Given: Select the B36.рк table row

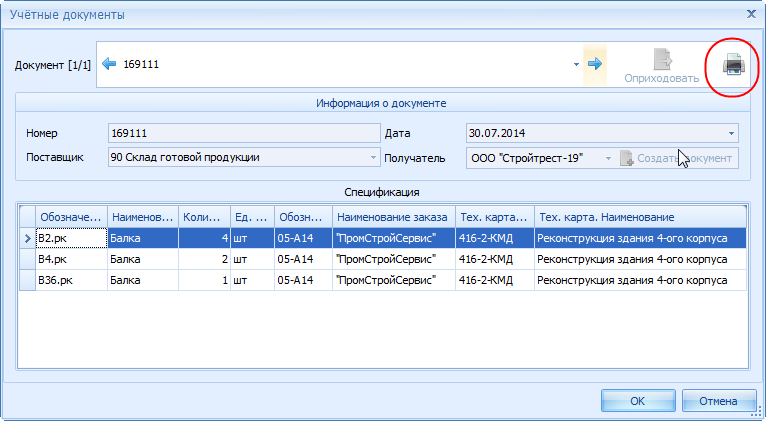Looking at the screenshot, I should pyautogui.click(x=70, y=280).
